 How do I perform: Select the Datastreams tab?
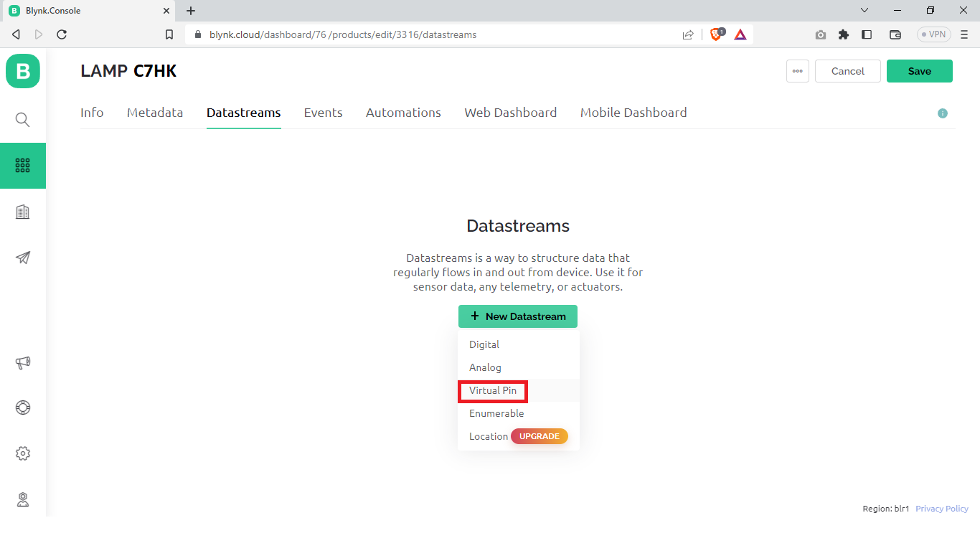244,113
